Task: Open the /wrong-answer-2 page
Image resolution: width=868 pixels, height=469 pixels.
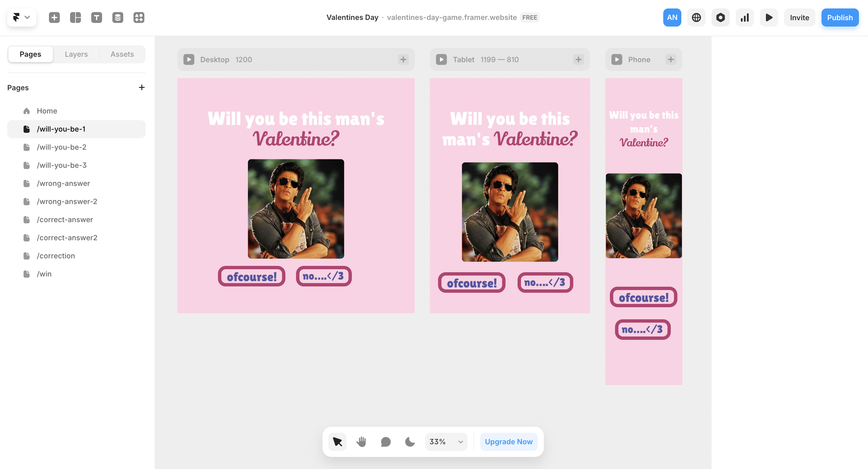Action: (x=76, y=202)
